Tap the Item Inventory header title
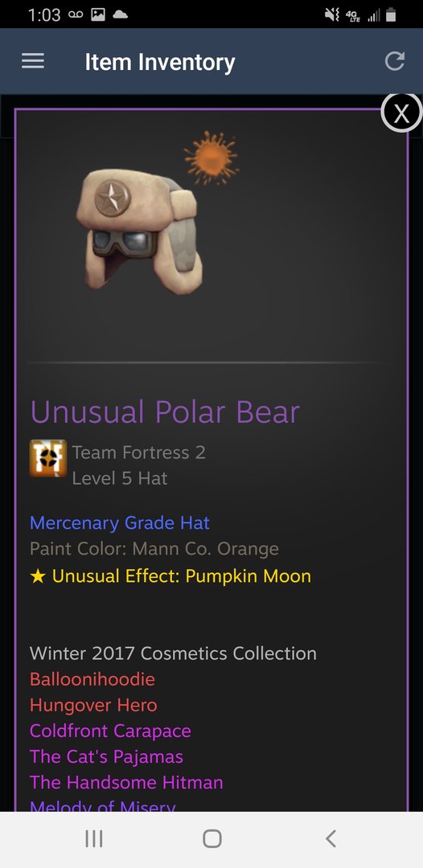Image resolution: width=423 pixels, height=868 pixels. [x=159, y=62]
